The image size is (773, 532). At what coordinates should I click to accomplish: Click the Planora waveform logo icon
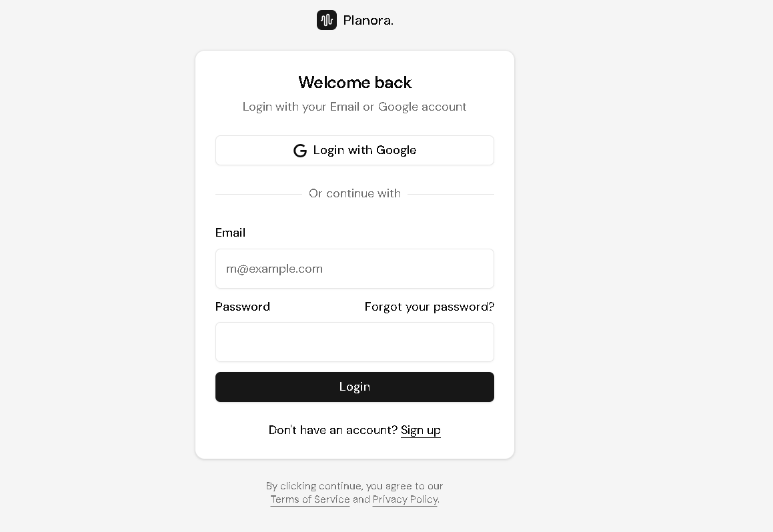[327, 20]
